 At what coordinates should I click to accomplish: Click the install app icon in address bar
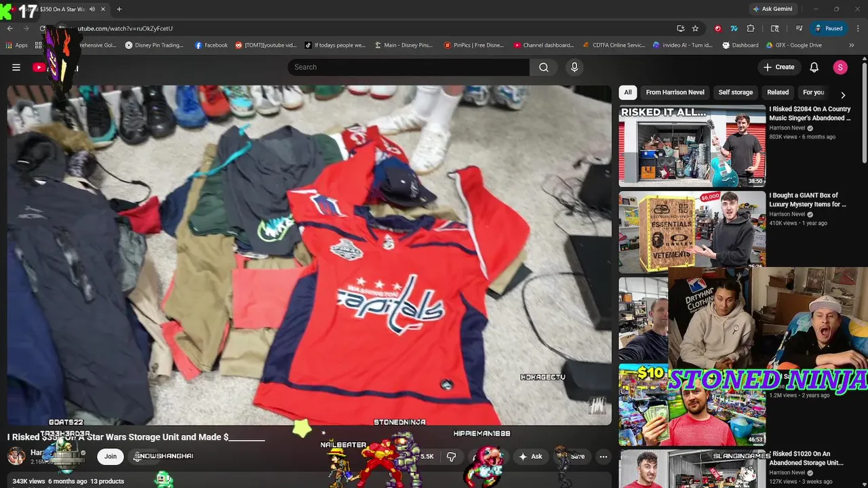tap(680, 28)
